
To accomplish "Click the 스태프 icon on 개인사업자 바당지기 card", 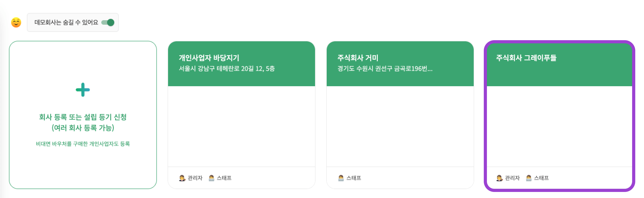I will 212,178.
